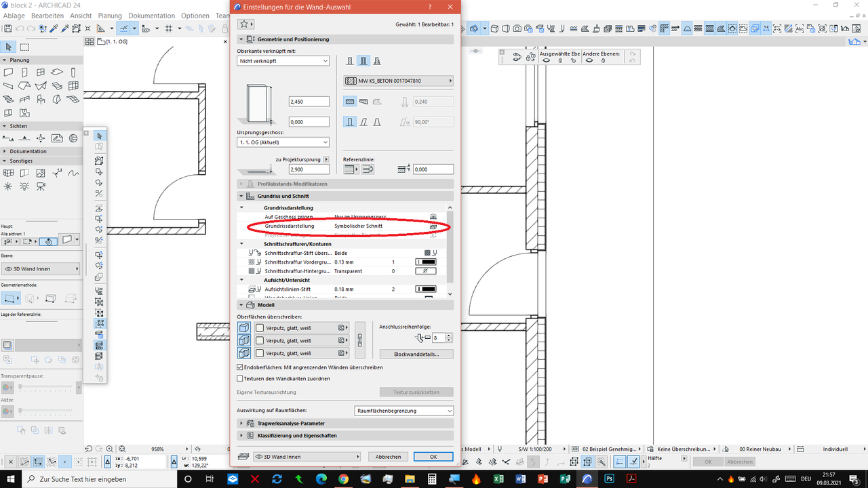Click the reference line offset field 0,000
Image resolution: width=868 pixels, height=488 pixels.
coord(433,169)
